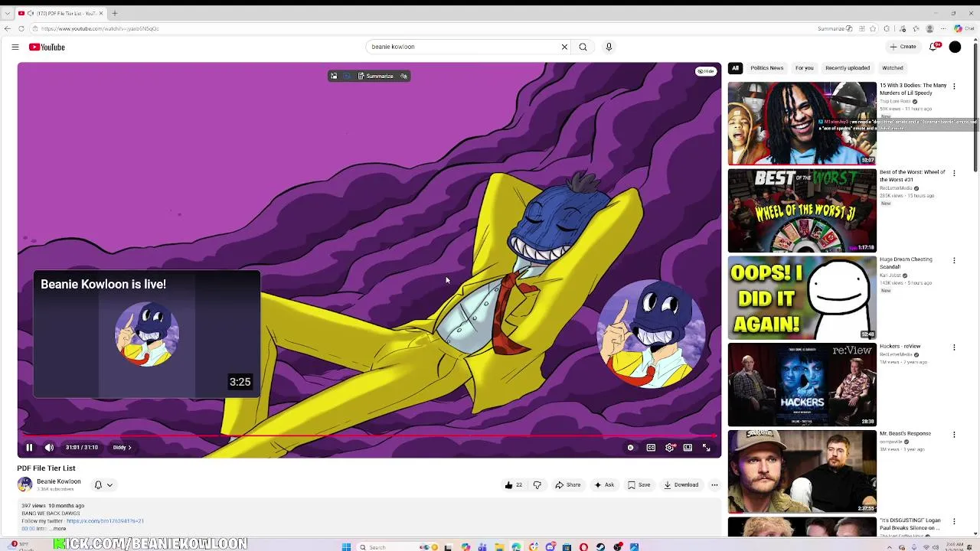980x551 pixels.
Task: Seek on the red video progress bar
Action: pos(369,435)
